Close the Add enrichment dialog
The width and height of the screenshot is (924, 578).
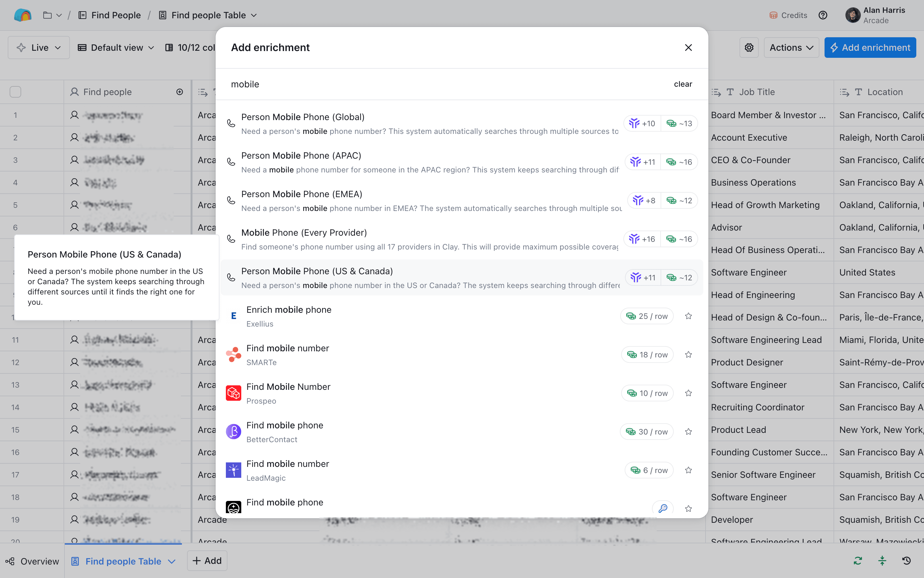coord(689,48)
